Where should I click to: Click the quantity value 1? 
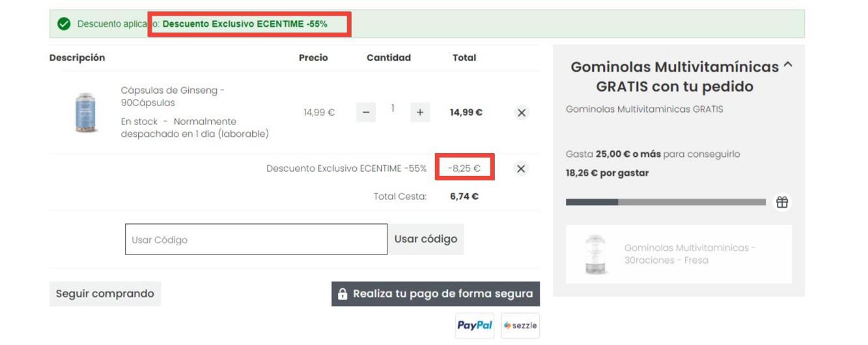coord(393,108)
